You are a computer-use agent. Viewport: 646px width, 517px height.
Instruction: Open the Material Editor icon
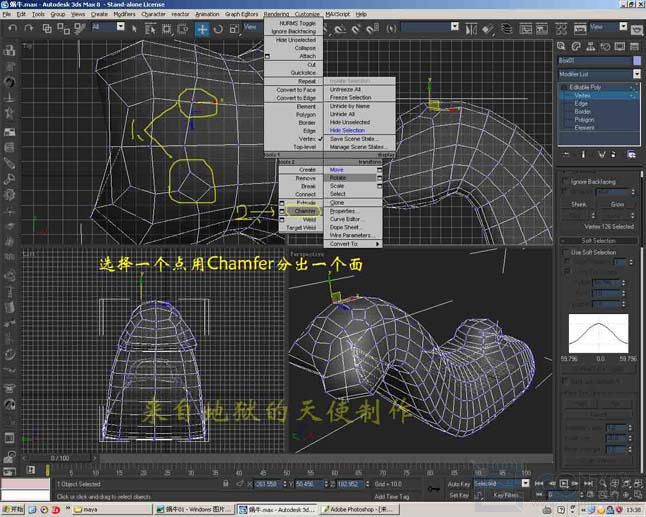click(x=561, y=29)
